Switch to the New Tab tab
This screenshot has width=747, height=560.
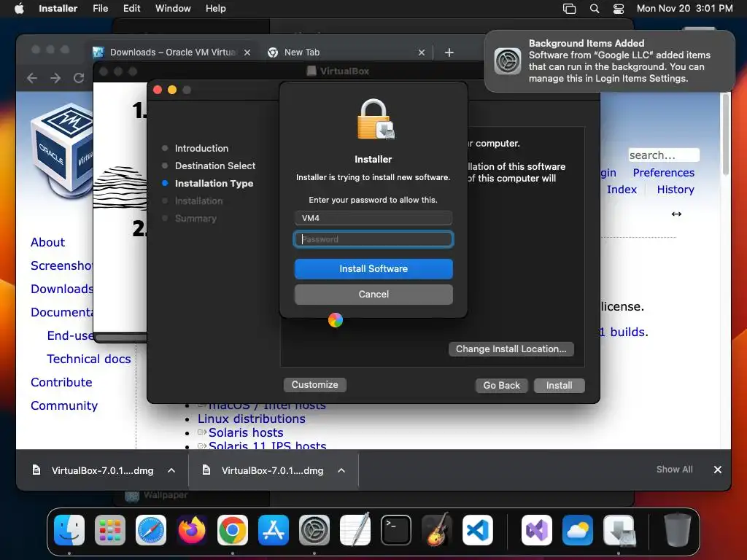point(345,52)
